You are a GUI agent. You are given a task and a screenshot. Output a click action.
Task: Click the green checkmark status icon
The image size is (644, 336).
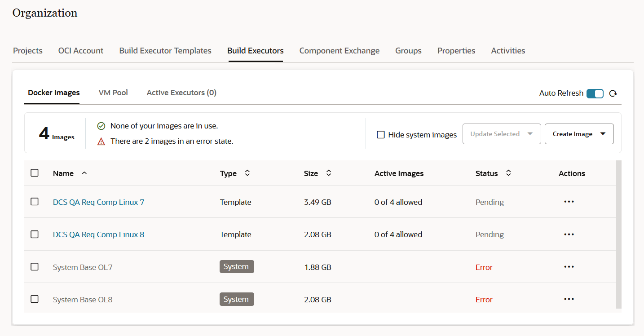[x=101, y=126]
